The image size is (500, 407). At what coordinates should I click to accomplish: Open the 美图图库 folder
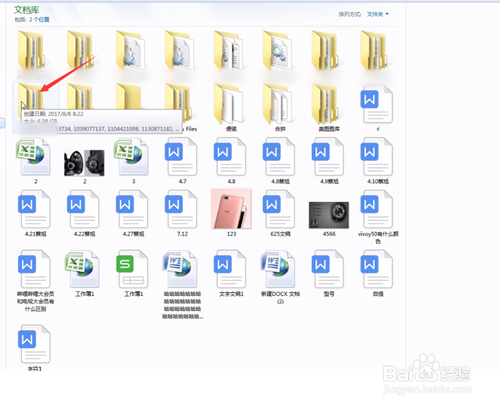pos(328,107)
